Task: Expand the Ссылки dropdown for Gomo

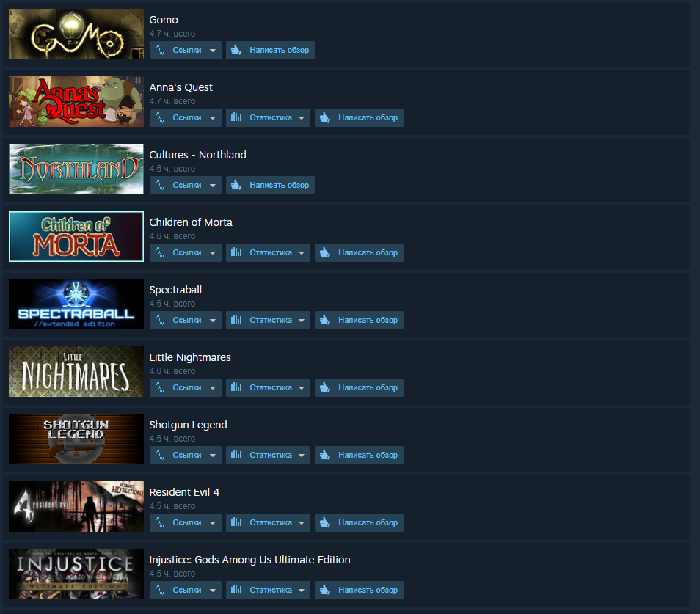Action: pos(213,51)
